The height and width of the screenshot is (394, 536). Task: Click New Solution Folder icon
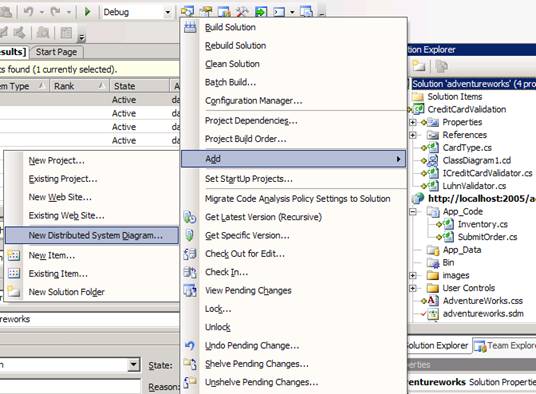(14, 291)
